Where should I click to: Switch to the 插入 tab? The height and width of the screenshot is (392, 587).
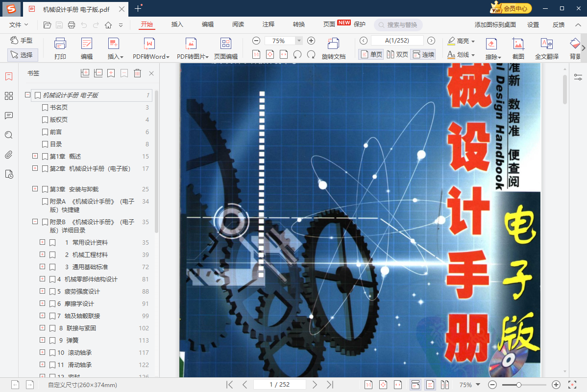(x=177, y=24)
